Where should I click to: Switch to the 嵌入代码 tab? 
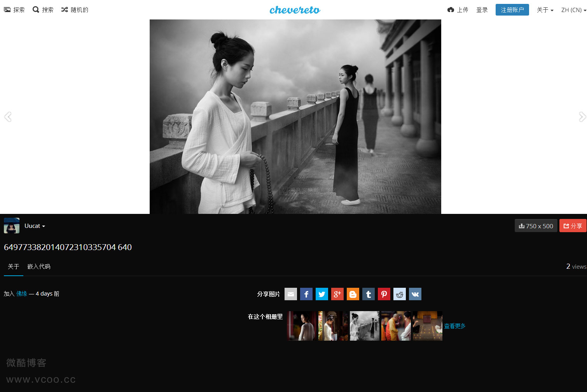point(39,266)
